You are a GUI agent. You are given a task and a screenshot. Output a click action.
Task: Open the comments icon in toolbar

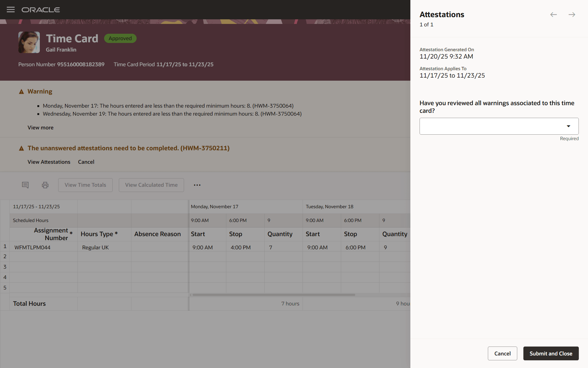pos(25,185)
